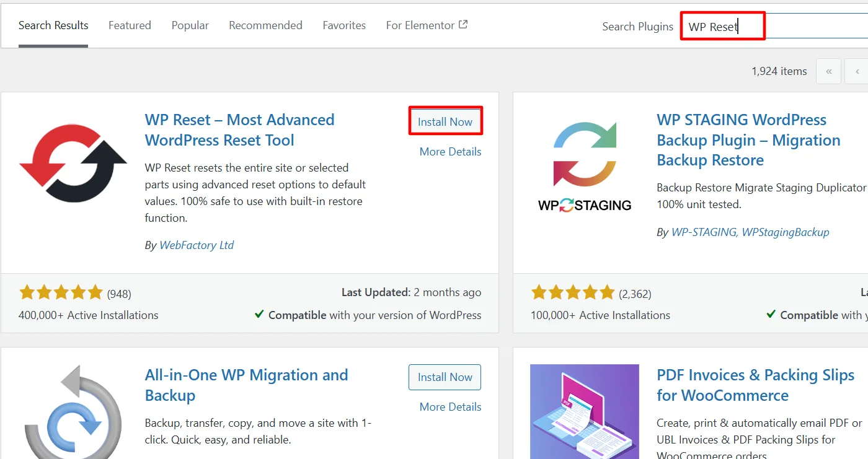Open the WebFactory Ltd author link

click(197, 245)
